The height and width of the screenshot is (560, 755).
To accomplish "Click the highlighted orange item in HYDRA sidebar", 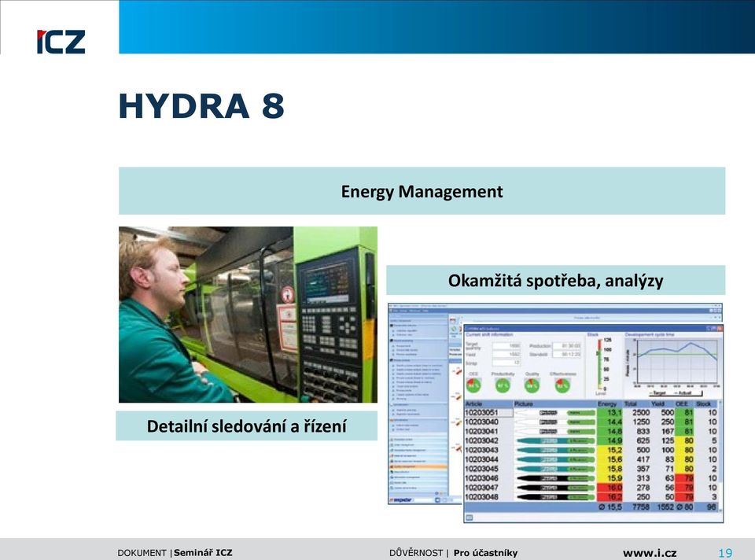I will (418, 466).
